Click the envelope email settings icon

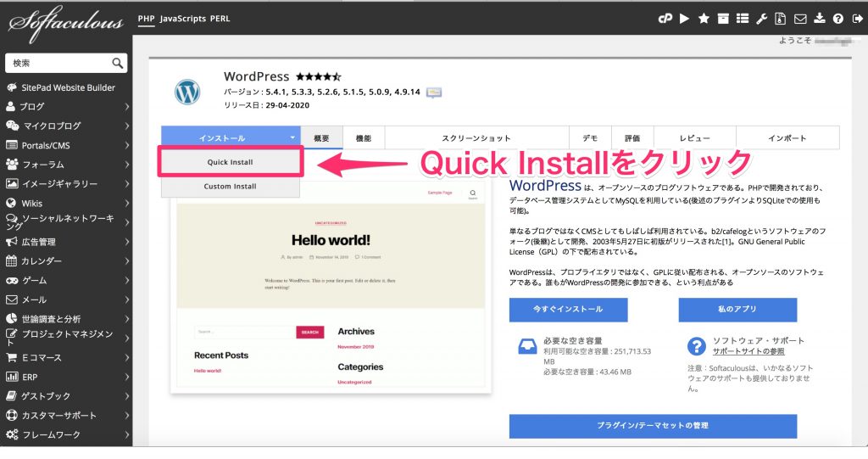tap(799, 19)
